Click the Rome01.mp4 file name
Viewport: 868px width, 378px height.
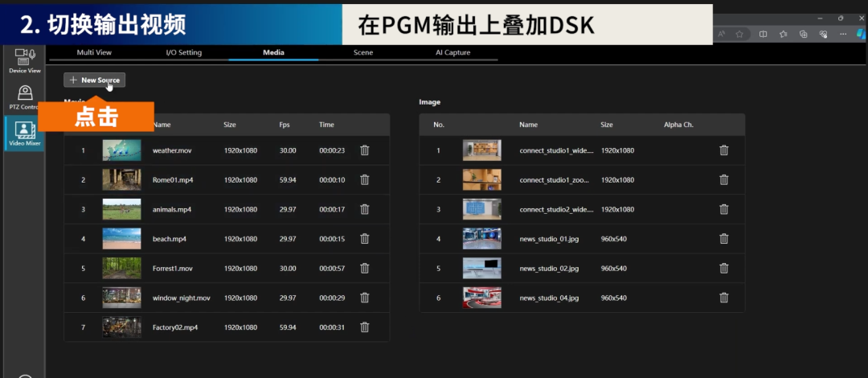[x=173, y=179]
